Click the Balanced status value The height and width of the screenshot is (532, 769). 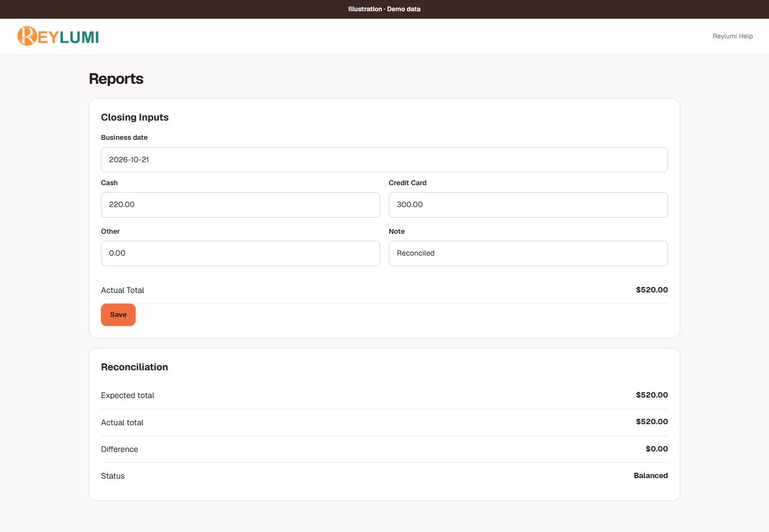651,475
